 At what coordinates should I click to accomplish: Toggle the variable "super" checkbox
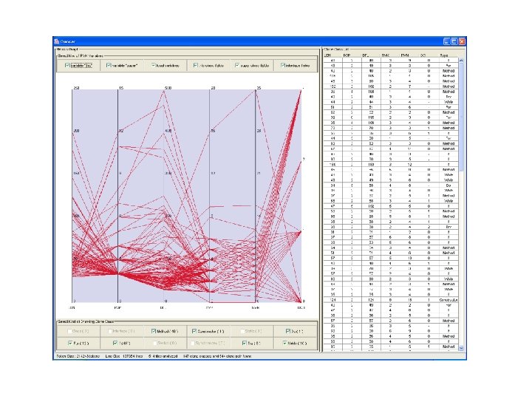[x=109, y=66]
